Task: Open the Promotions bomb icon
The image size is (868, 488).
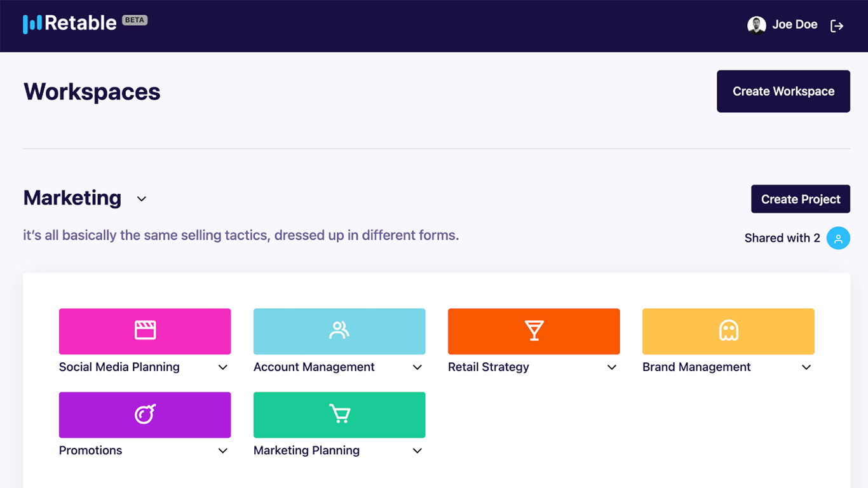Action: coord(145,414)
